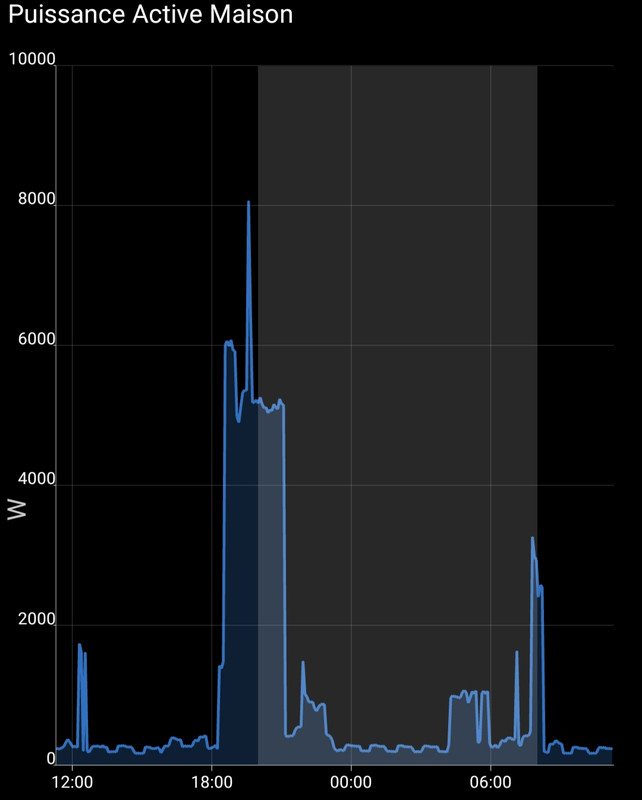
Task: Open the Puissance Active Maison chart title
Action: pyautogui.click(x=151, y=14)
